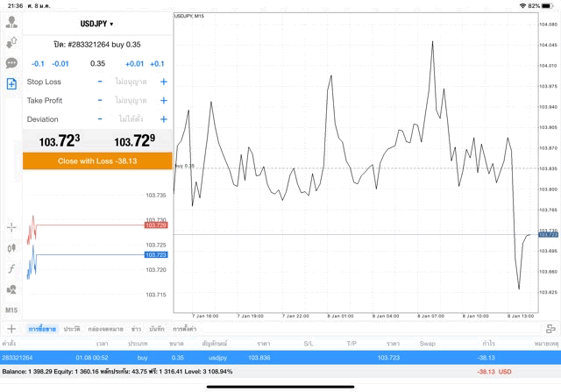
Task: Open the layout toggle icon at right
Action: 550,329
